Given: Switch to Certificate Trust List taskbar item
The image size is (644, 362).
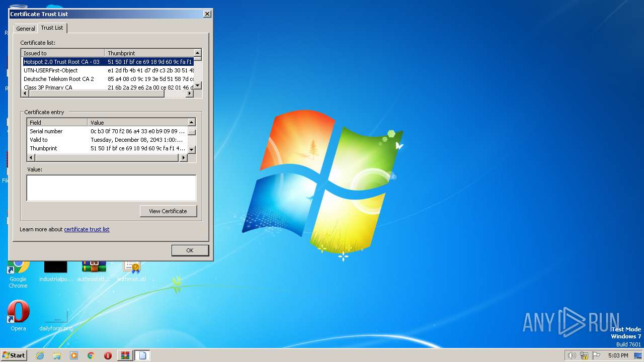Looking at the screenshot, I should 142,355.
